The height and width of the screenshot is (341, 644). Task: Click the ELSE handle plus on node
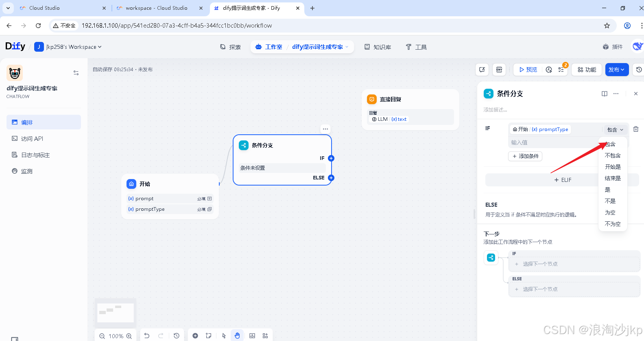tap(331, 178)
